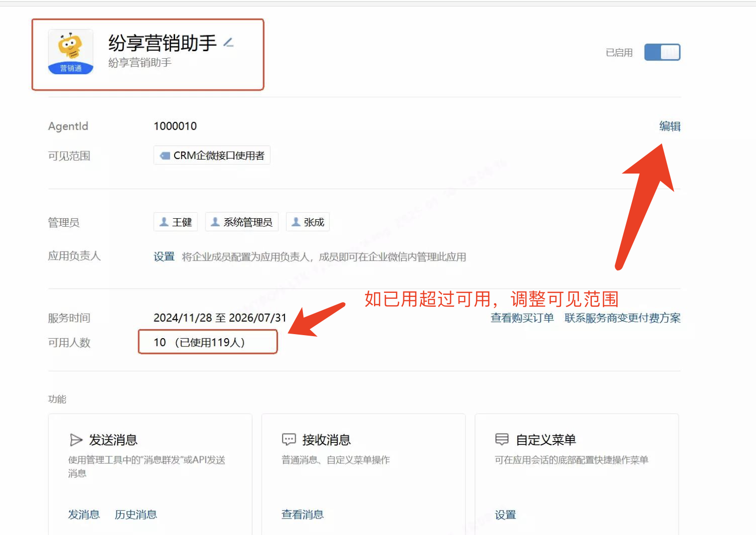Image resolution: width=756 pixels, height=535 pixels.
Task: Select administrator 张成
Action: pos(308,222)
